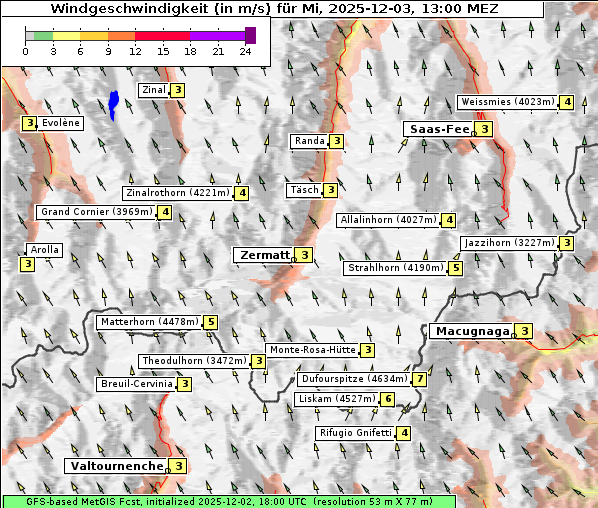Image resolution: width=598 pixels, height=508 pixels.
Task: Select wind value 3 beside Breuil-Cervinia
Action: point(185,384)
